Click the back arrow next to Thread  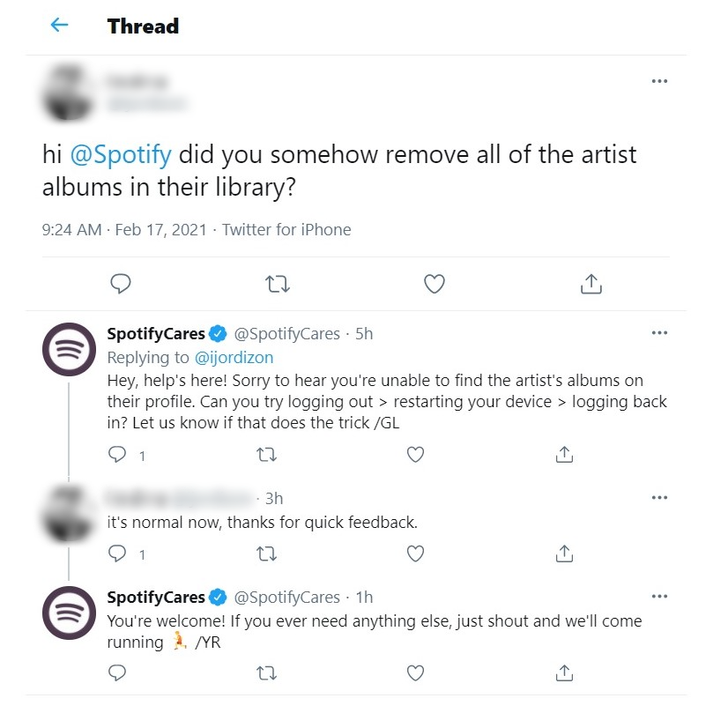(59, 26)
